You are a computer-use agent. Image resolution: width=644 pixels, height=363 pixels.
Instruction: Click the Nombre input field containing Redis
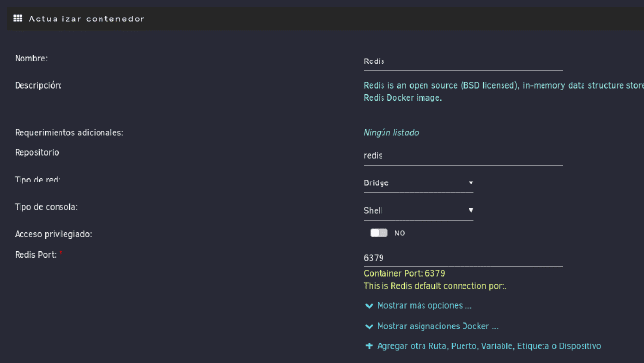(463, 61)
